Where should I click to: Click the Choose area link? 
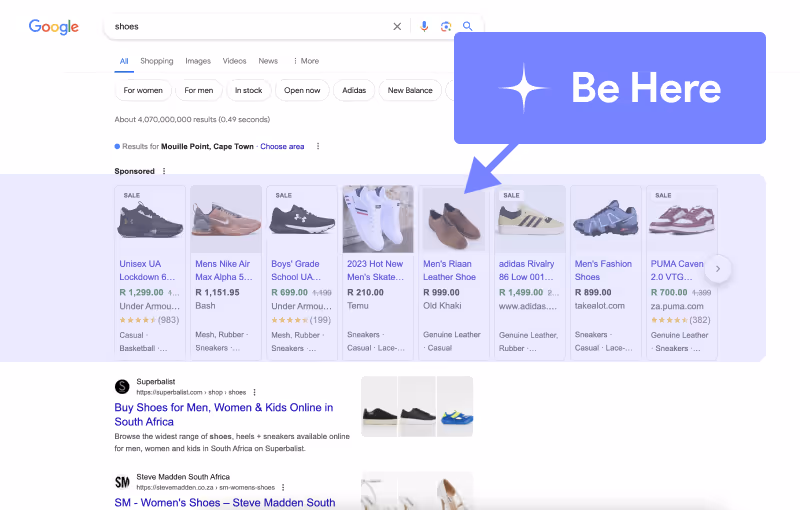282,146
